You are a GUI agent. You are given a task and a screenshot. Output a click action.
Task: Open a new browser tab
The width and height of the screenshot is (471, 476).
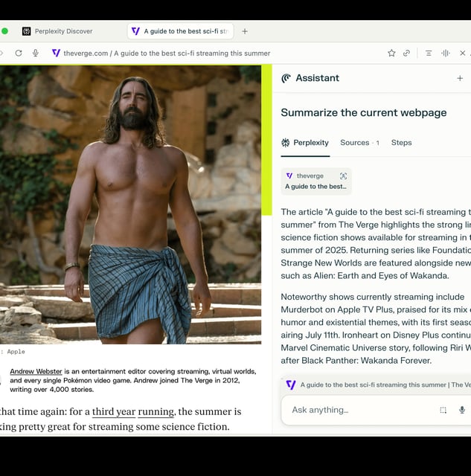click(x=245, y=31)
